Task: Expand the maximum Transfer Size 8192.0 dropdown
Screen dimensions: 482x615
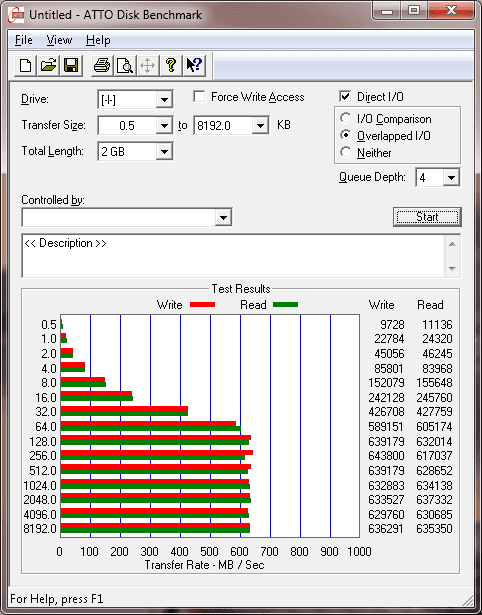Action: 260,126
